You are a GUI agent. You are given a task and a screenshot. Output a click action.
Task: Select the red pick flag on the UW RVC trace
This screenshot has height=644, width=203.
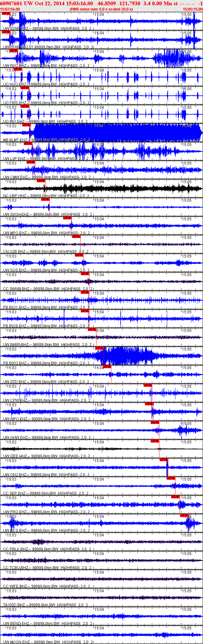[x=13, y=51]
